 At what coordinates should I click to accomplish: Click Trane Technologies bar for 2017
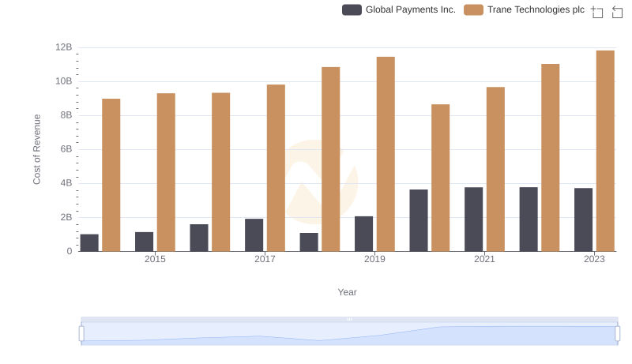click(276, 168)
